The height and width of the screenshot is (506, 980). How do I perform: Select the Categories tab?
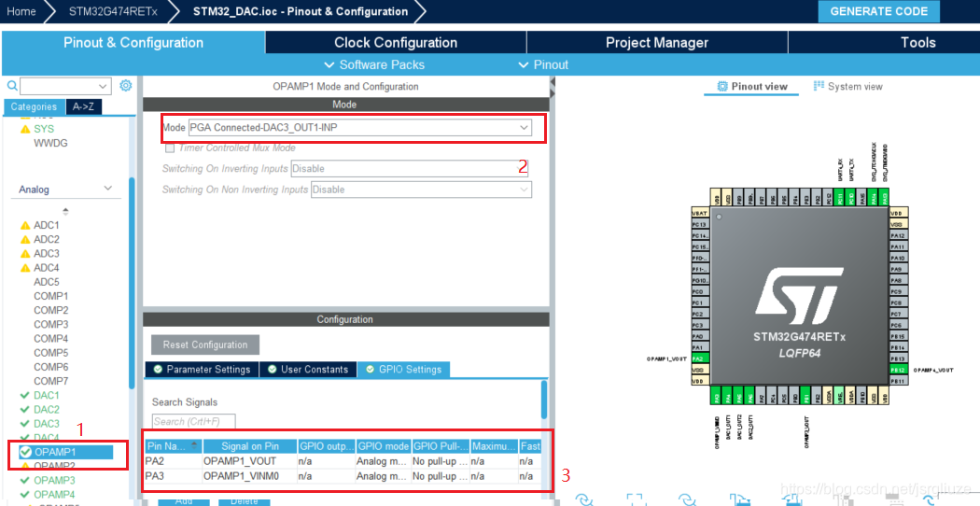click(34, 107)
